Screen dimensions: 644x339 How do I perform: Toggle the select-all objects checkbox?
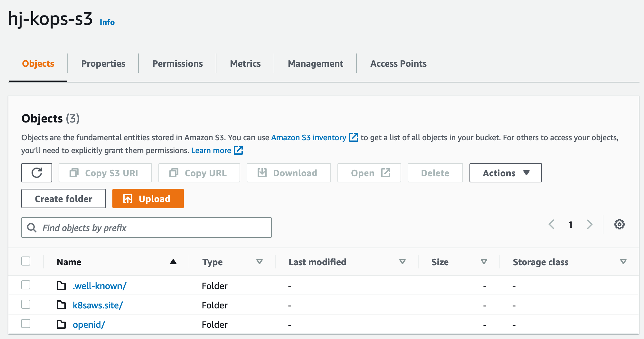pyautogui.click(x=26, y=261)
